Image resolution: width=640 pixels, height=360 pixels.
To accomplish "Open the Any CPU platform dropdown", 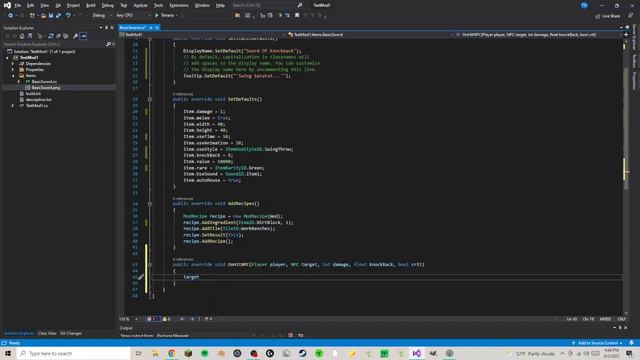I will (x=133, y=16).
